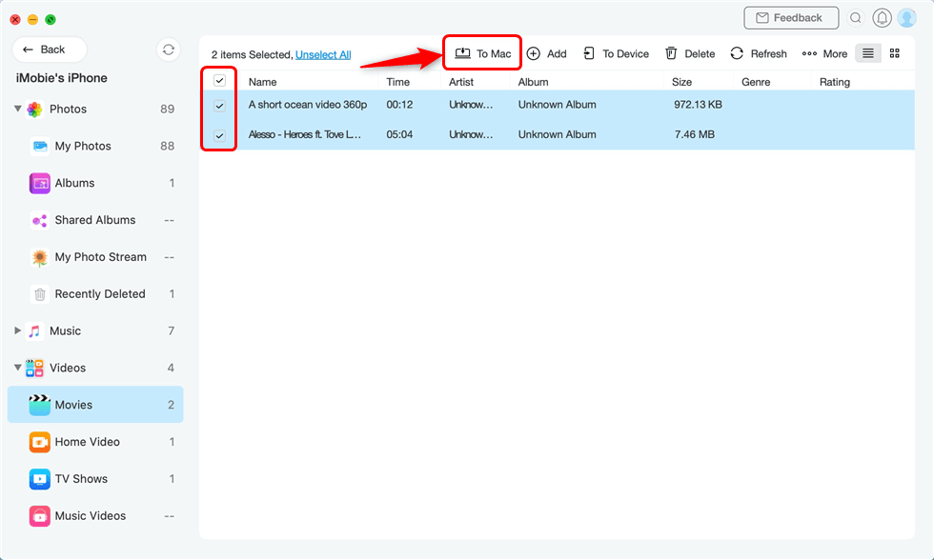934x560 pixels.
Task: Select the Photos category icon
Action: point(34,109)
